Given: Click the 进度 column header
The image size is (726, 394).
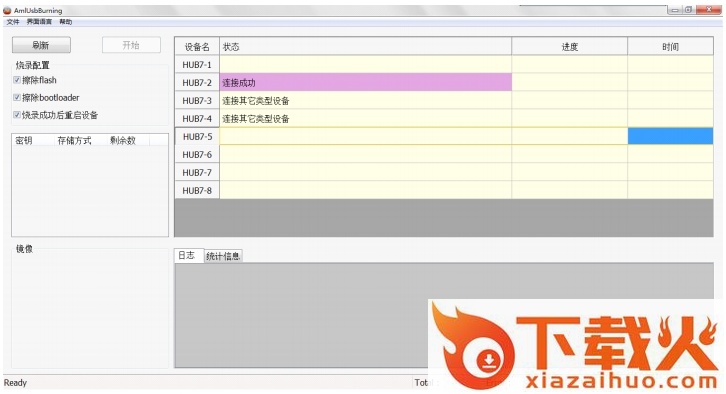Looking at the screenshot, I should click(x=570, y=46).
